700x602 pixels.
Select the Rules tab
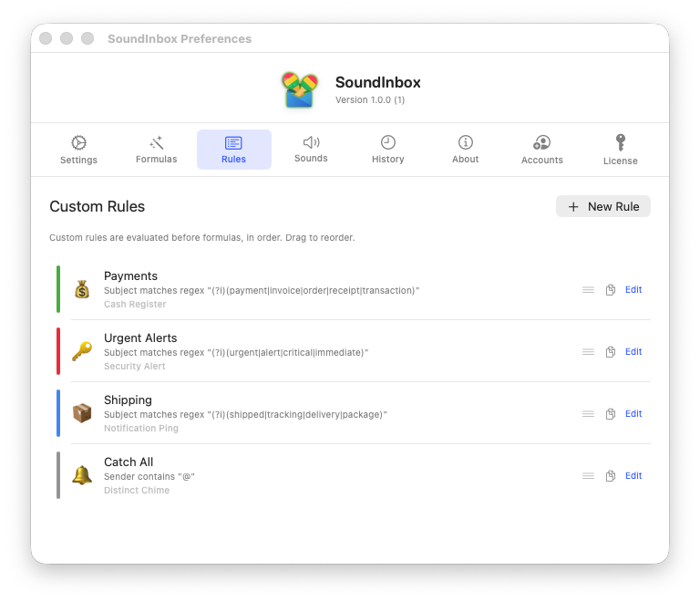pyautogui.click(x=234, y=150)
